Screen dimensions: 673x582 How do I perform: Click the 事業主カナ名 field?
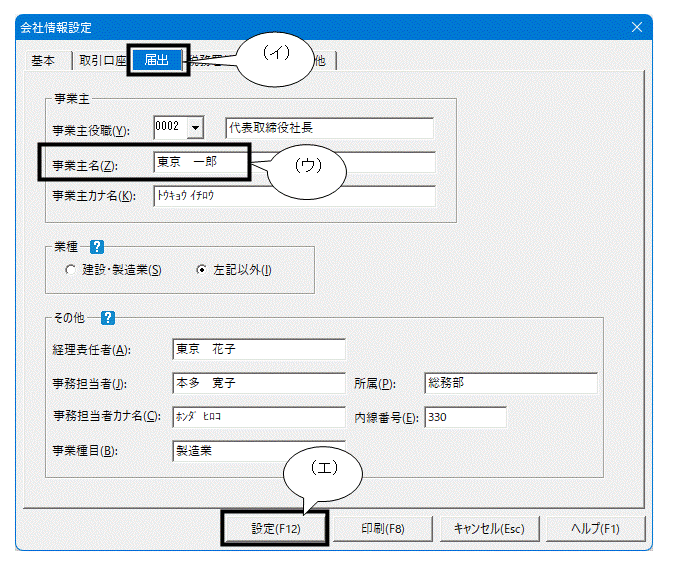tap(294, 196)
